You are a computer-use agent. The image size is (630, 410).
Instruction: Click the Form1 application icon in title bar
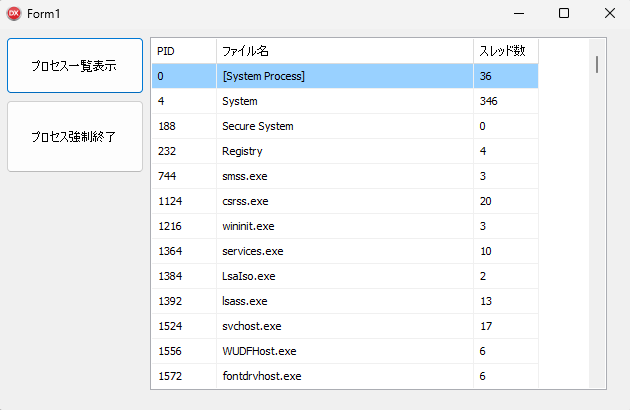(14, 13)
